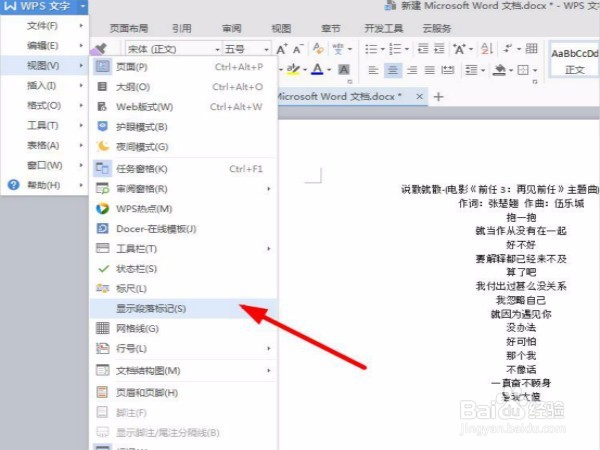Enable 夜间模式(G) night mode
Viewport: 600px width, 450px height.
tap(183, 147)
